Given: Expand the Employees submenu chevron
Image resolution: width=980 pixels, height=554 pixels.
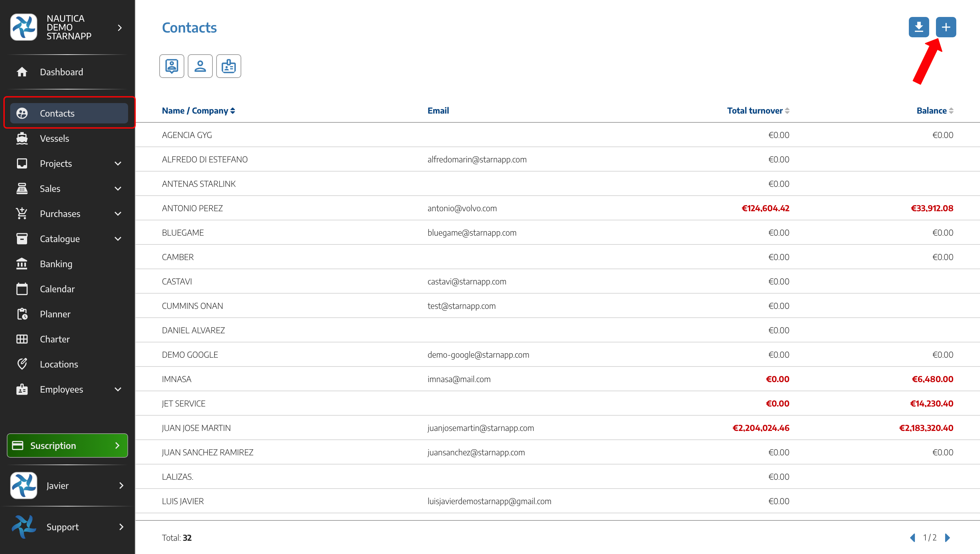Looking at the screenshot, I should pos(118,389).
